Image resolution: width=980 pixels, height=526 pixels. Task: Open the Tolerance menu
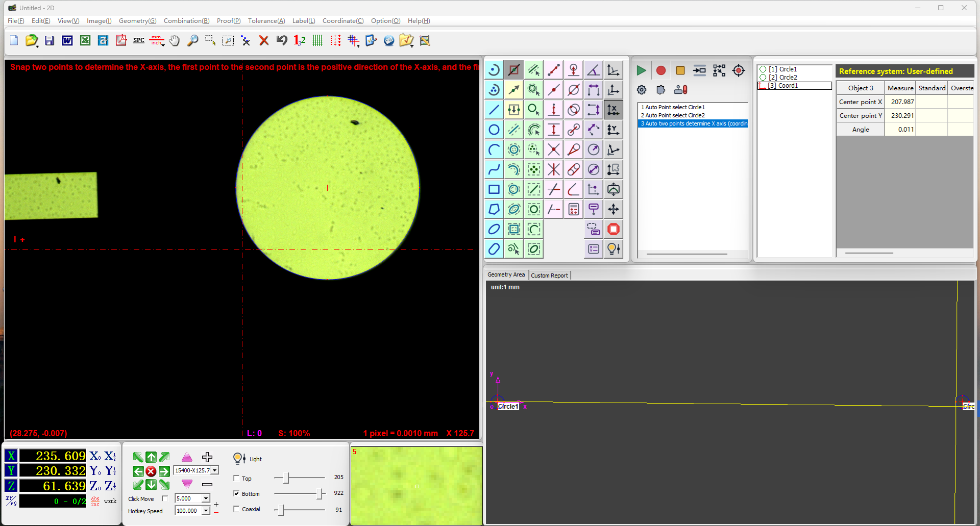(266, 21)
